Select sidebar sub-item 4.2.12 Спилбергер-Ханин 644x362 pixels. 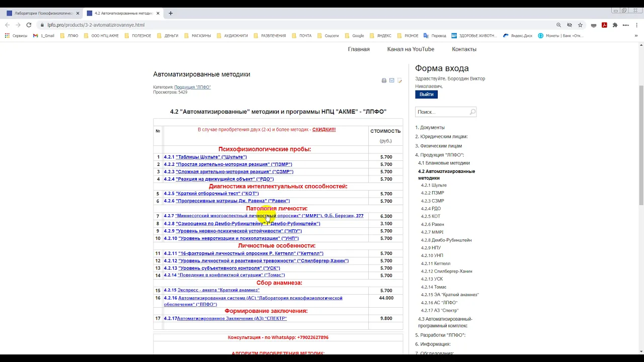point(447,271)
